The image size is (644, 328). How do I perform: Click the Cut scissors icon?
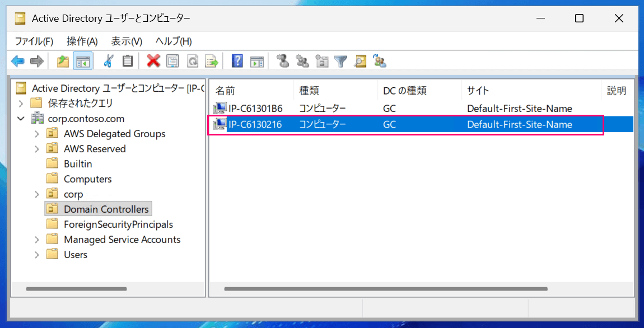(108, 62)
